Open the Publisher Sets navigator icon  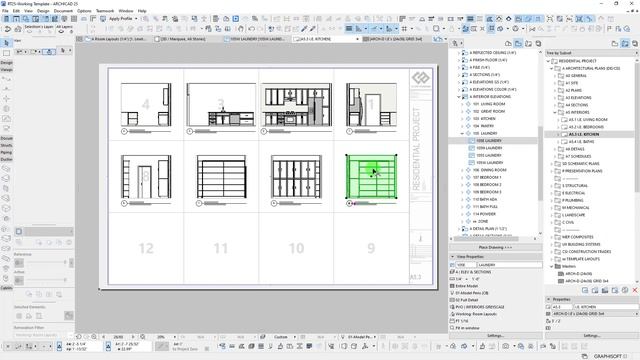pos(538,43)
